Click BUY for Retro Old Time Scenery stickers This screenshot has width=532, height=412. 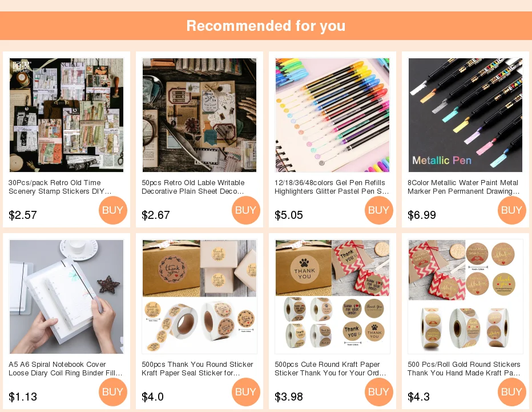coord(113,210)
